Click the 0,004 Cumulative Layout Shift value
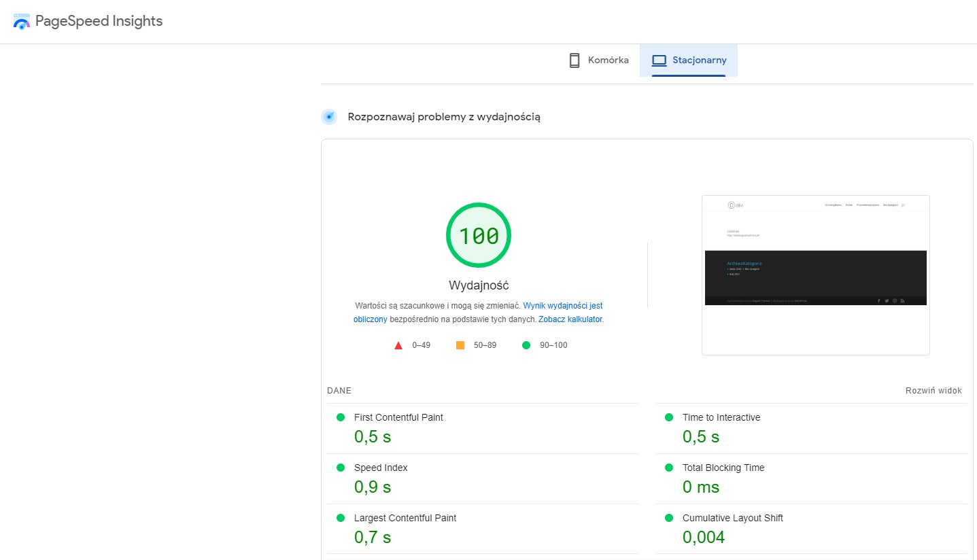977x560 pixels. click(704, 538)
